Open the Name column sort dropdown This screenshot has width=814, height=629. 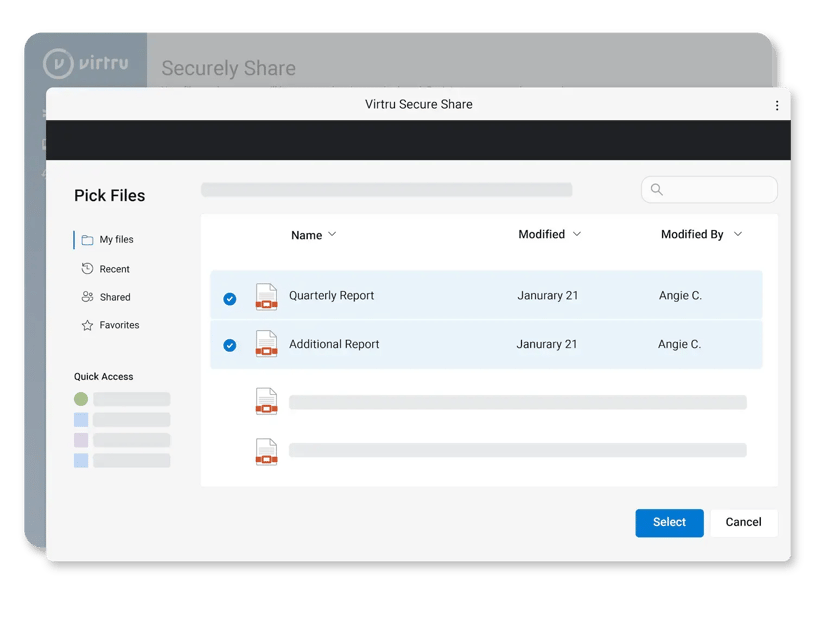coord(330,235)
